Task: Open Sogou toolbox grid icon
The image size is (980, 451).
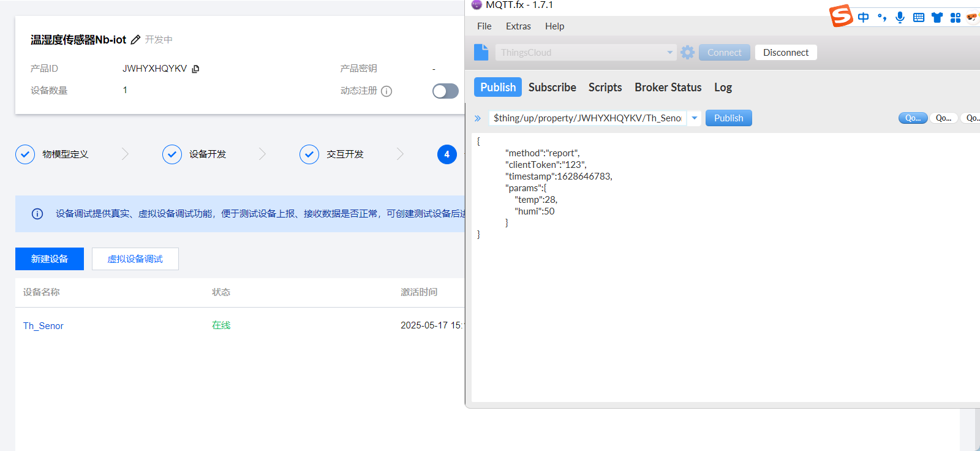Action: tap(956, 17)
